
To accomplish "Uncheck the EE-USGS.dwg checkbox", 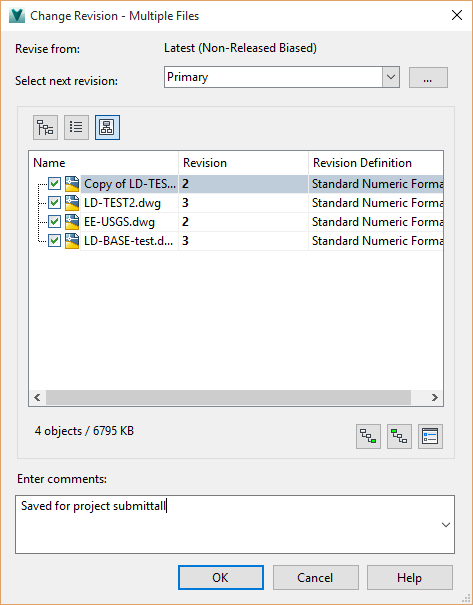I will [x=54, y=221].
